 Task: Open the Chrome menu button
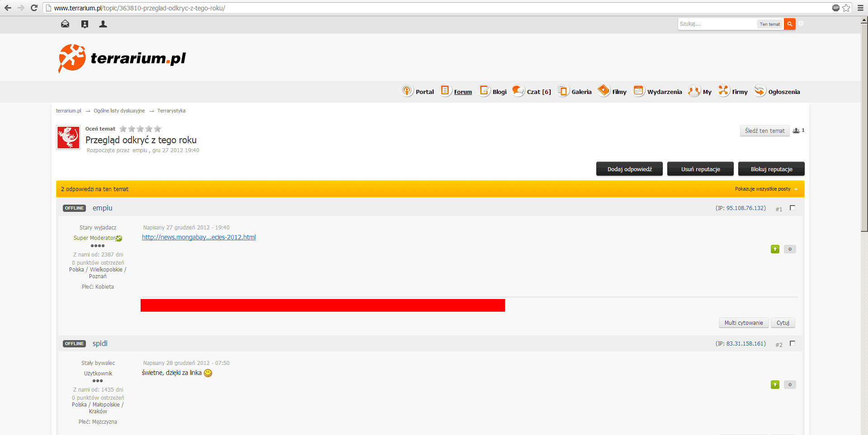coord(860,8)
